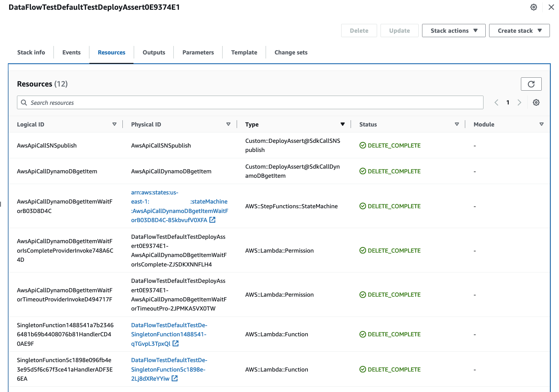The height and width of the screenshot is (392, 559).
Task: Open the stack settings gear at top right
Action: click(x=534, y=7)
